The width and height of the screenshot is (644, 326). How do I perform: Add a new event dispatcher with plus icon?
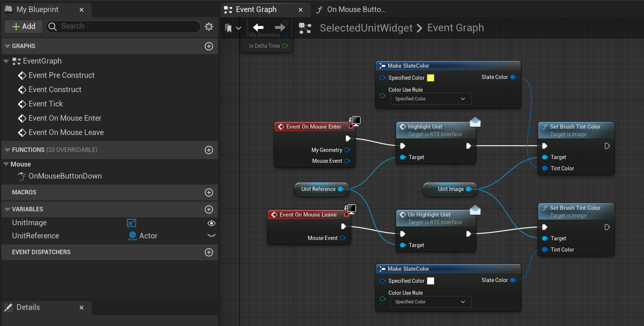tap(209, 252)
